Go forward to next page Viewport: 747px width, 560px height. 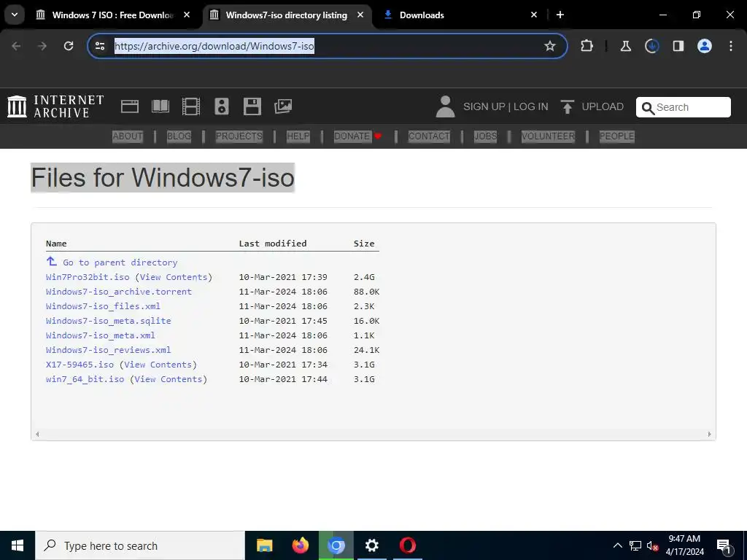(42, 46)
